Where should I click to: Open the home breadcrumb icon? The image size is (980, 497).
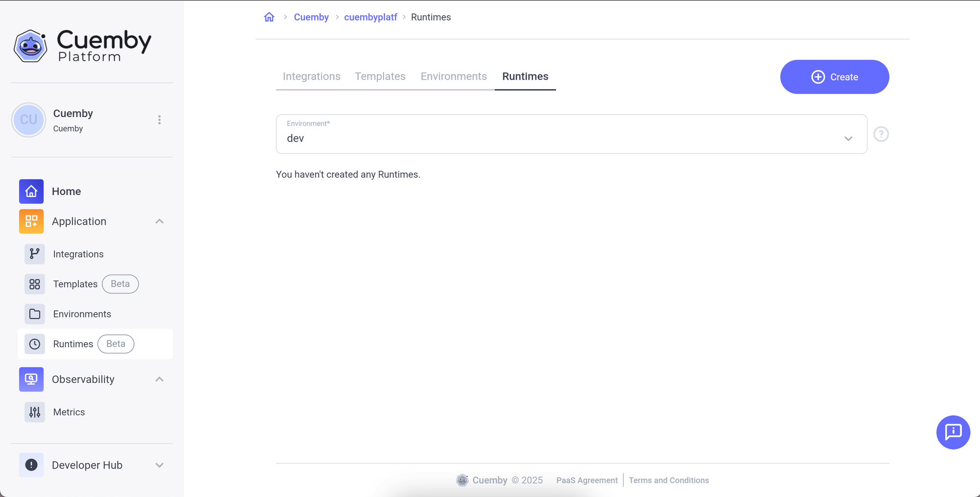[x=269, y=17]
